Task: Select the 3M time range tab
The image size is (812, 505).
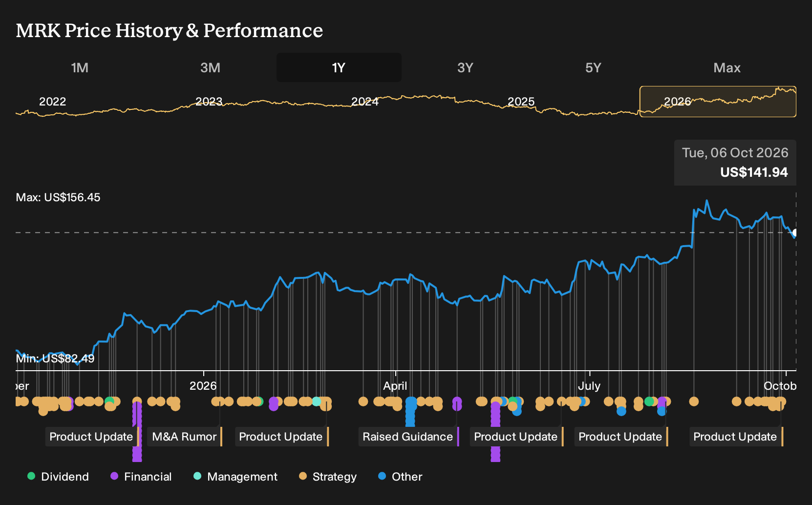Action: tap(210, 67)
